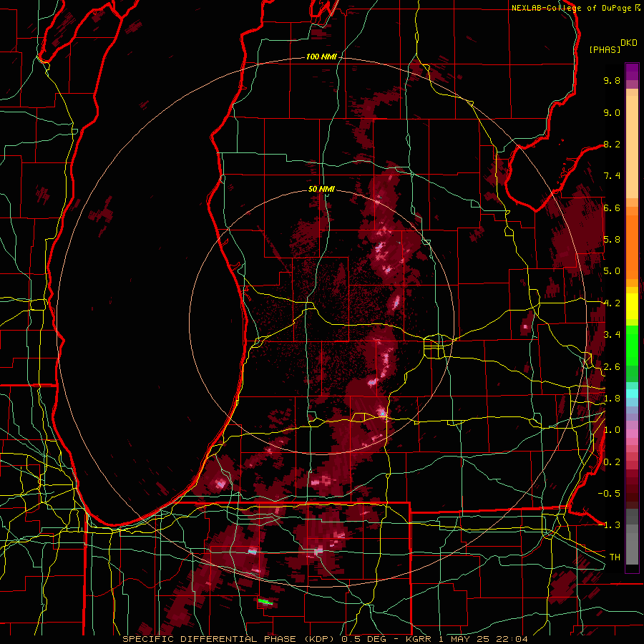The height and width of the screenshot is (644, 644).
Task: Click the 0.2 legend value
Action: click(x=612, y=462)
